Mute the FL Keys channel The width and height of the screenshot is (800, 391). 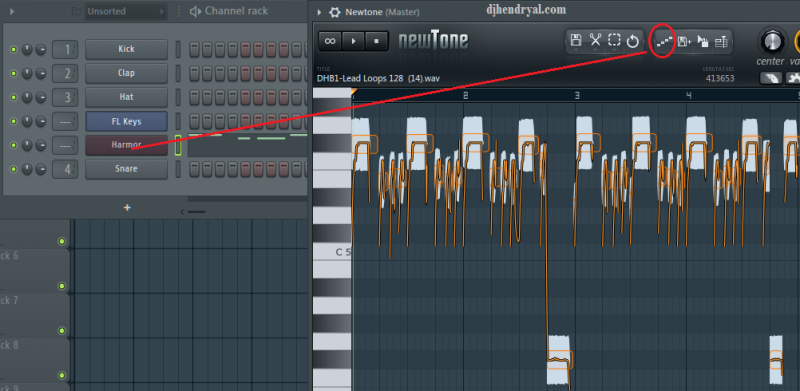pos(13,121)
